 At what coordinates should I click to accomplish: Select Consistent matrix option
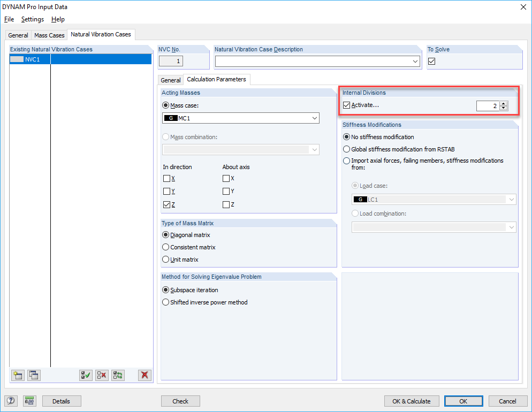coord(165,247)
